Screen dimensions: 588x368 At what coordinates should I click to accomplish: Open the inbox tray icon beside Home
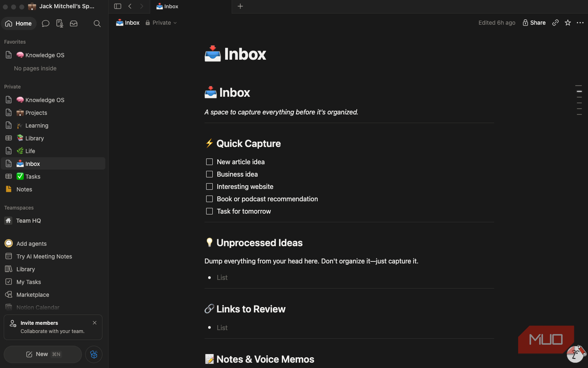coord(74,23)
